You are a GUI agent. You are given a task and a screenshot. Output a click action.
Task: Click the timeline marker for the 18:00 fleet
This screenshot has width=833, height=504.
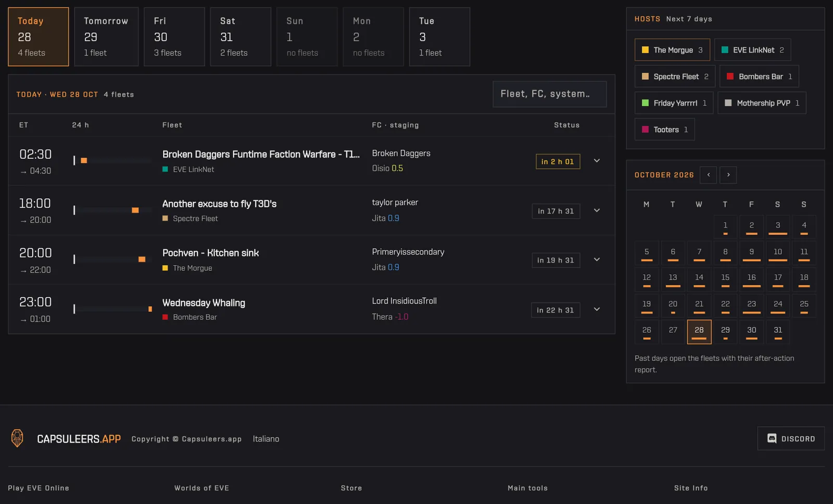tap(135, 210)
